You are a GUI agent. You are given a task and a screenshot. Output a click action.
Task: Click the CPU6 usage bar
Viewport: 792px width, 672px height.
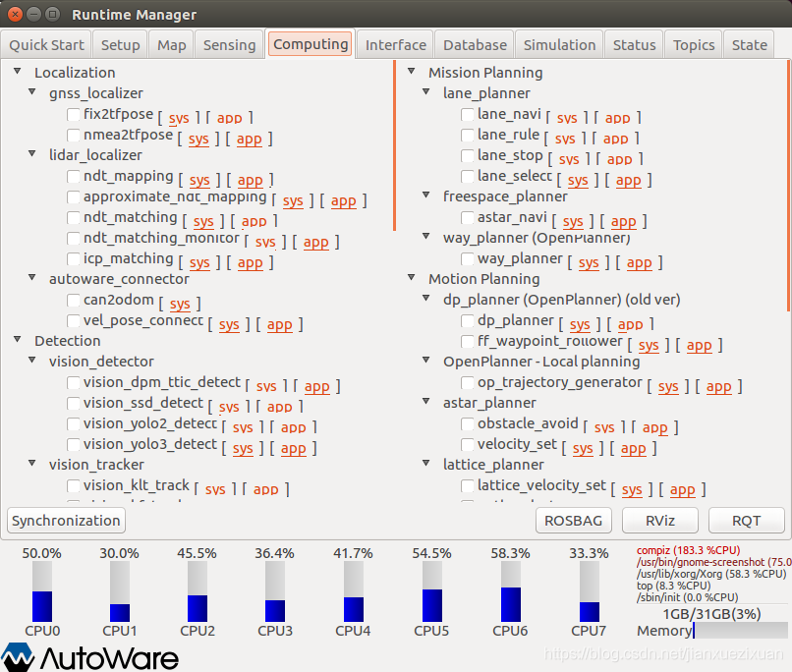(511, 591)
